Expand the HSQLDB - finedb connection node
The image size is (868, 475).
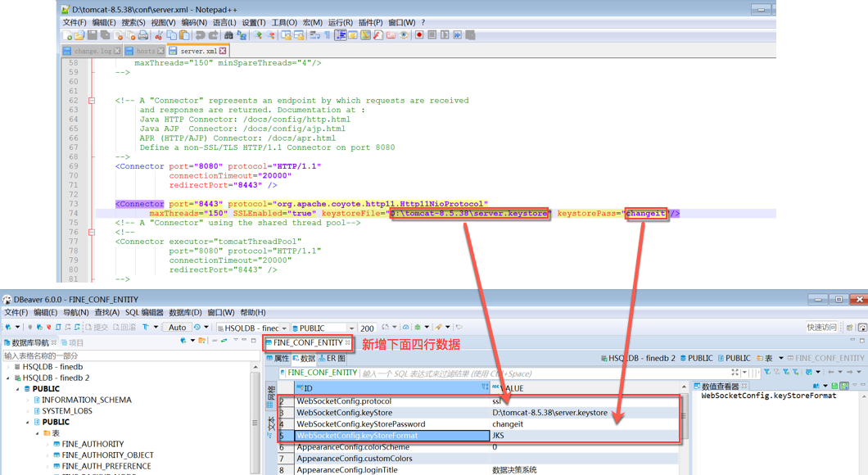[8, 367]
